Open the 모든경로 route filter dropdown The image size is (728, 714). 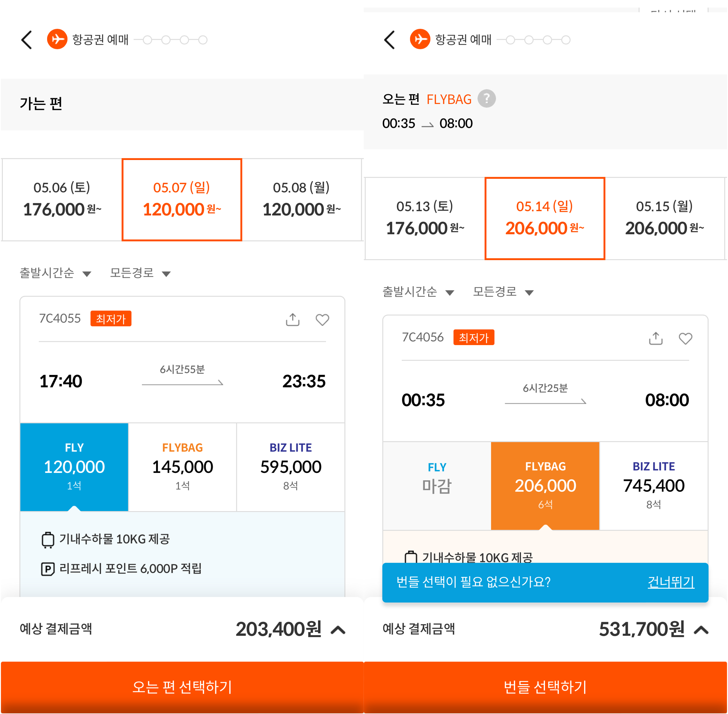[x=139, y=273]
